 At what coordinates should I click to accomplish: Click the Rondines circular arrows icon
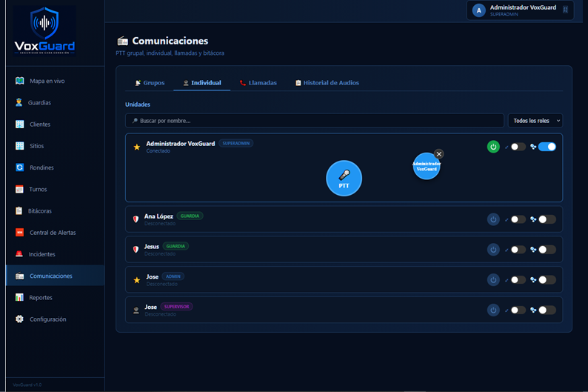(19, 167)
